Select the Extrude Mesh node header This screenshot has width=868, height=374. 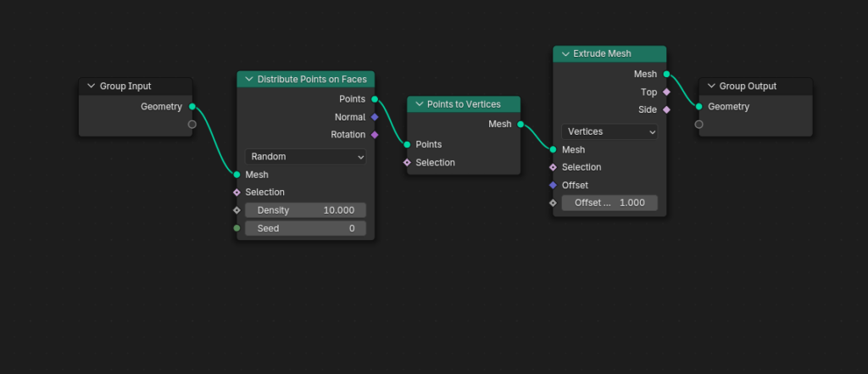pos(609,53)
